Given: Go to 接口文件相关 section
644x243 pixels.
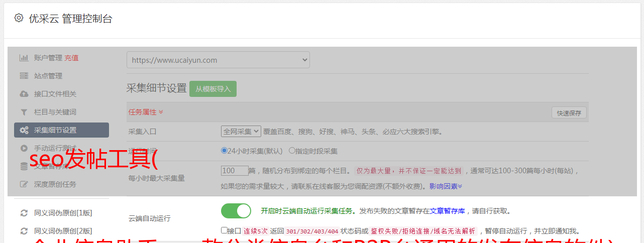Looking at the screenshot, I should [55, 94].
